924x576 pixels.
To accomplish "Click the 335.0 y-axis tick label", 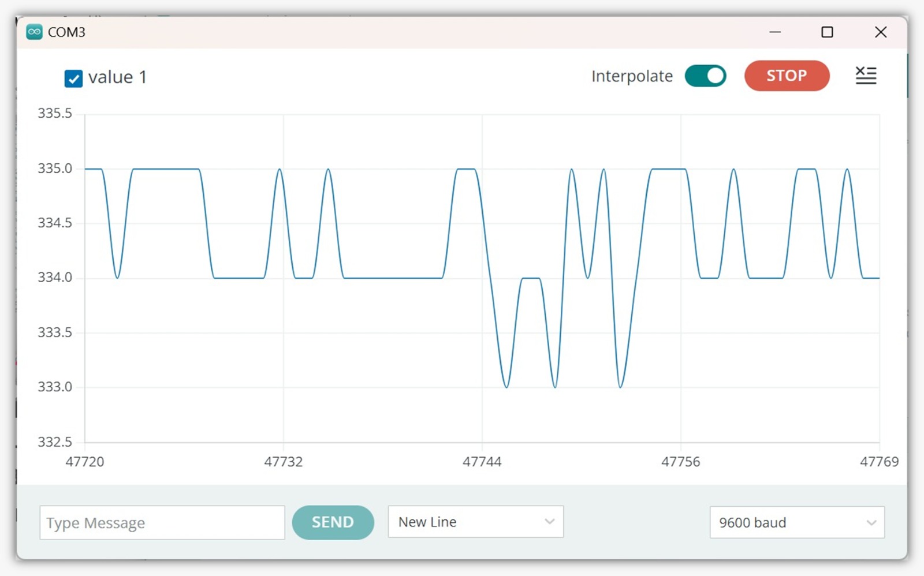I will point(55,169).
